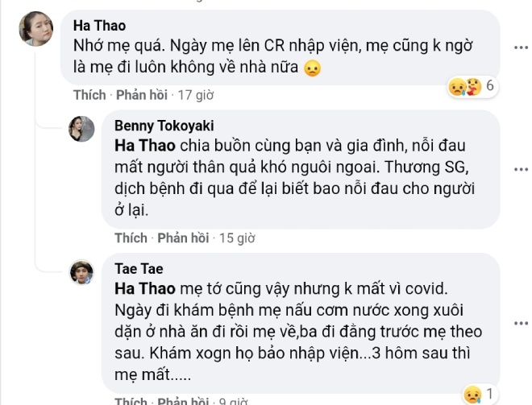Open the Ha Thao commenter name link
532x405 pixels.
(x=99, y=26)
